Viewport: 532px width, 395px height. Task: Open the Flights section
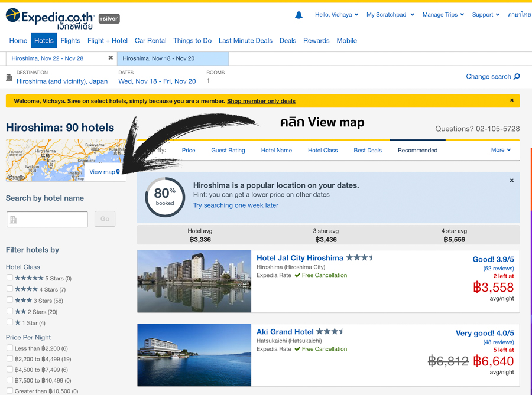tap(70, 40)
